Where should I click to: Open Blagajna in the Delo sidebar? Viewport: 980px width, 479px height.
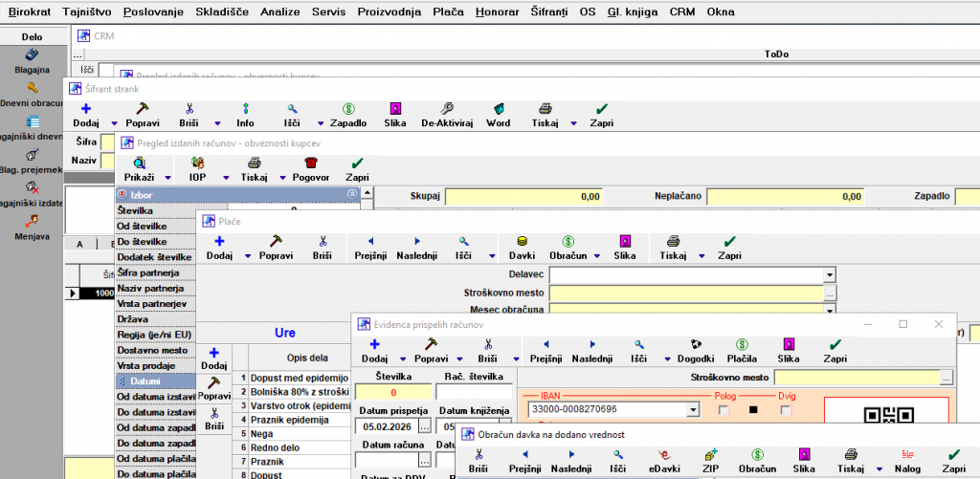click(x=33, y=61)
